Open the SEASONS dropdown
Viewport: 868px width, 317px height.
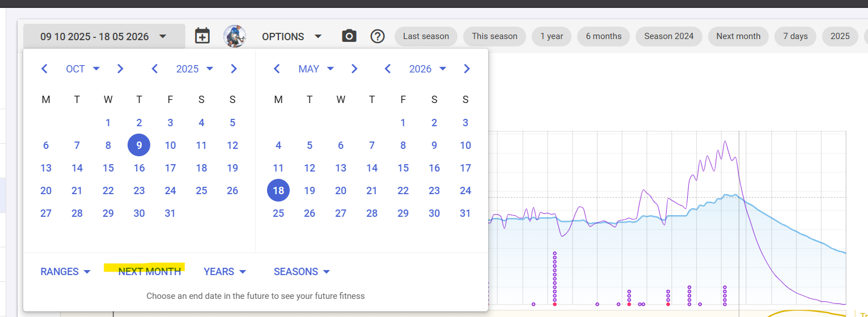pyautogui.click(x=302, y=272)
